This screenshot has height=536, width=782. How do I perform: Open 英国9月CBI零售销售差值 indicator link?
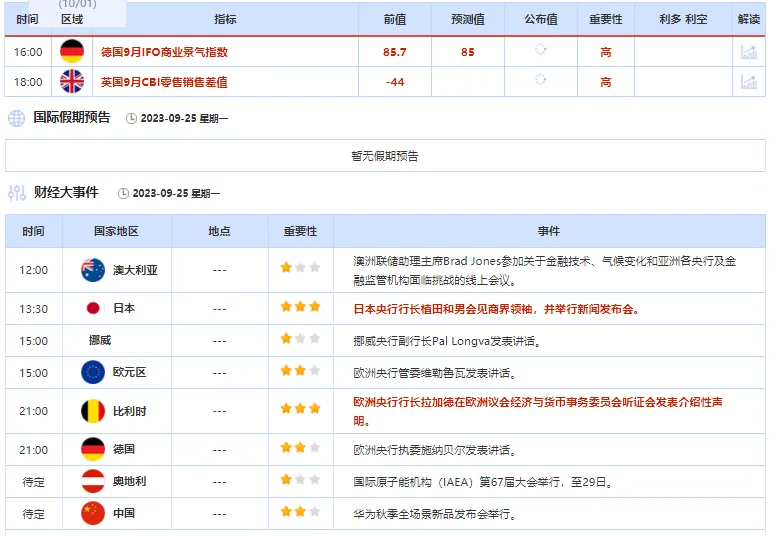click(x=164, y=82)
